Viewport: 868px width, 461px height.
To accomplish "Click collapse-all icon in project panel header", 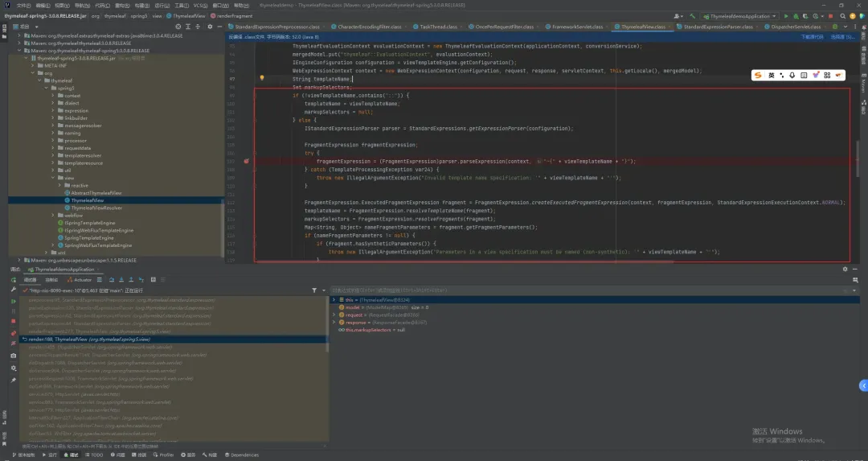I will (198, 27).
